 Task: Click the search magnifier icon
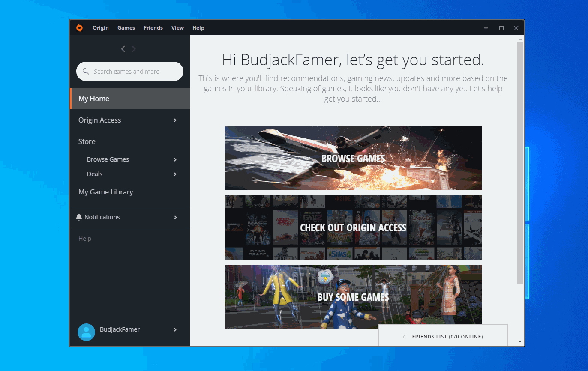(x=86, y=72)
